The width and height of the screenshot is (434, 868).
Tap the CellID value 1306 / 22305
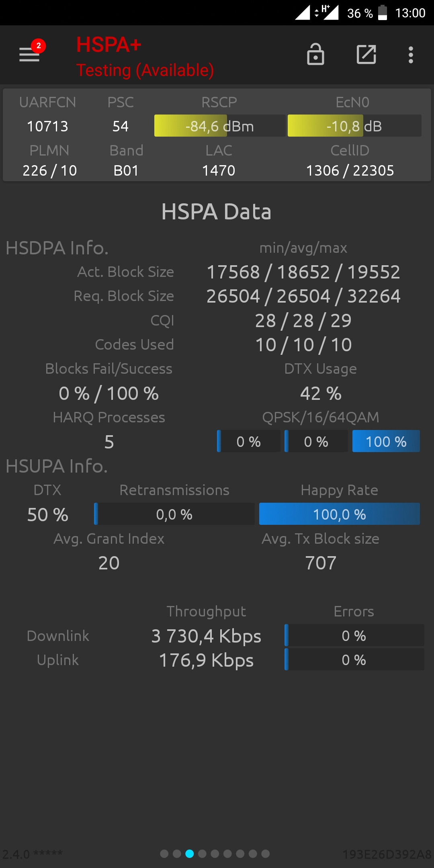350,170
